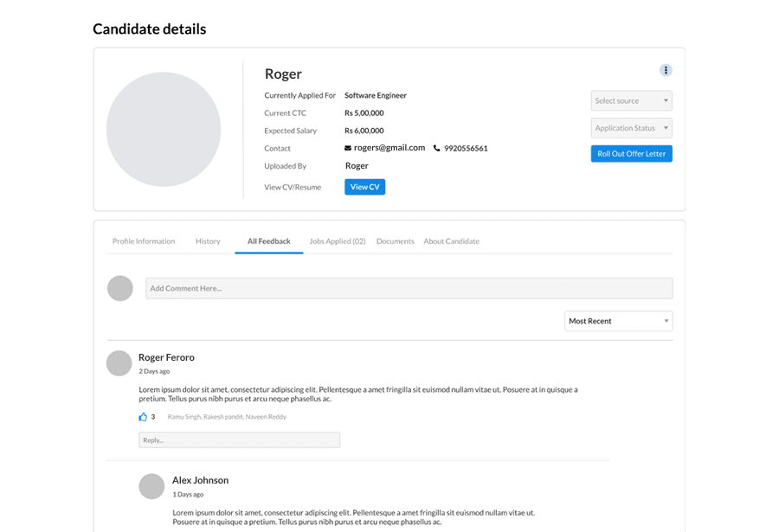Open the History tab
Viewport: 779px width, 532px height.
coord(208,241)
